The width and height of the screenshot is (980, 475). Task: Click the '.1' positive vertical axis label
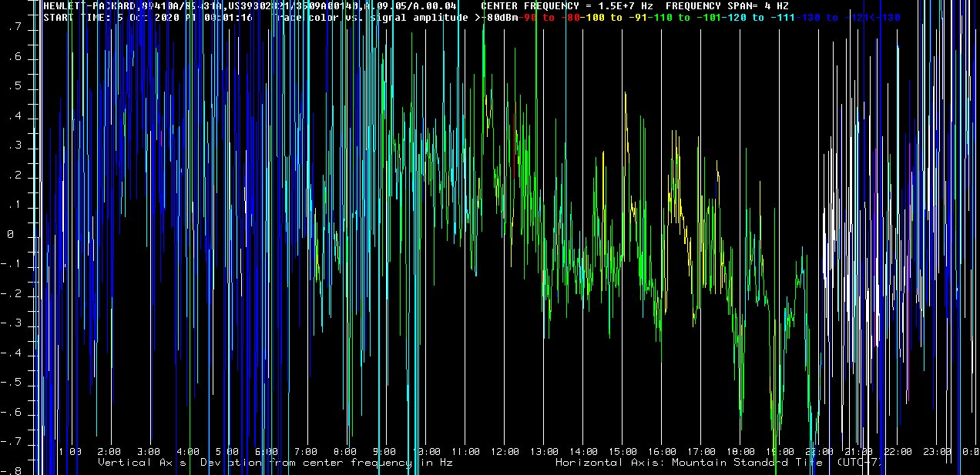(x=15, y=206)
